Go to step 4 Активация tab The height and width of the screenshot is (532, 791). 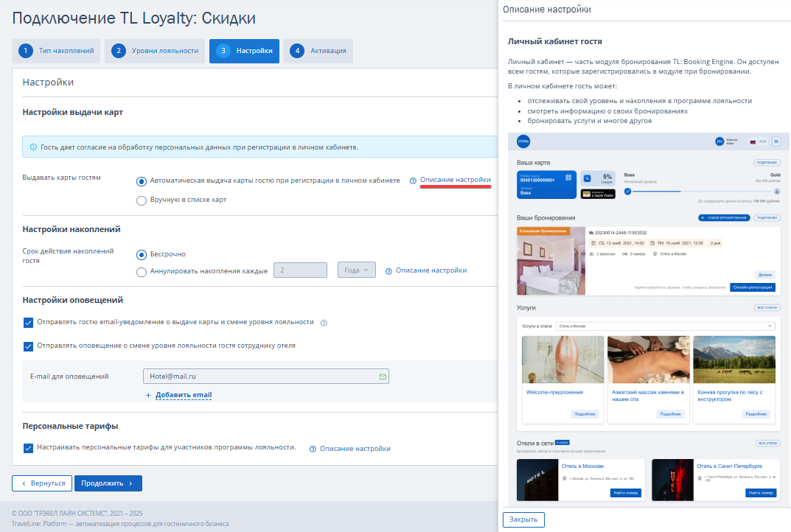tap(318, 51)
